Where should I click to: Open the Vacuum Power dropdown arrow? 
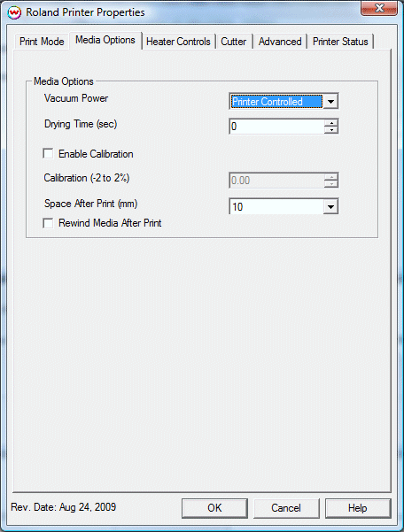coord(330,101)
